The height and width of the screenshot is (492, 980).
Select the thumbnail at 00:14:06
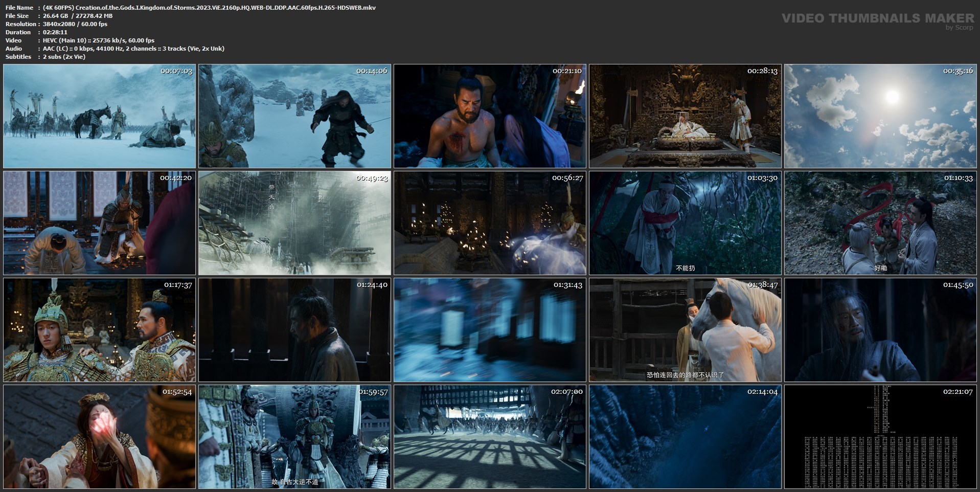coord(294,116)
